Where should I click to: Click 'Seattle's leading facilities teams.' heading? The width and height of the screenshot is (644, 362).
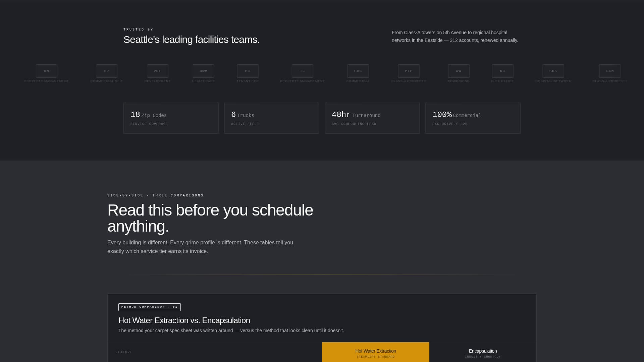pos(192,40)
